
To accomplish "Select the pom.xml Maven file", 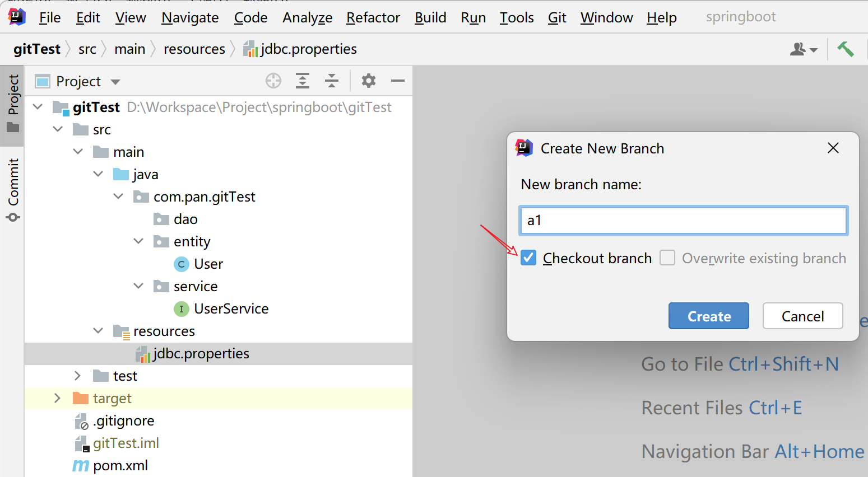I will (120, 465).
